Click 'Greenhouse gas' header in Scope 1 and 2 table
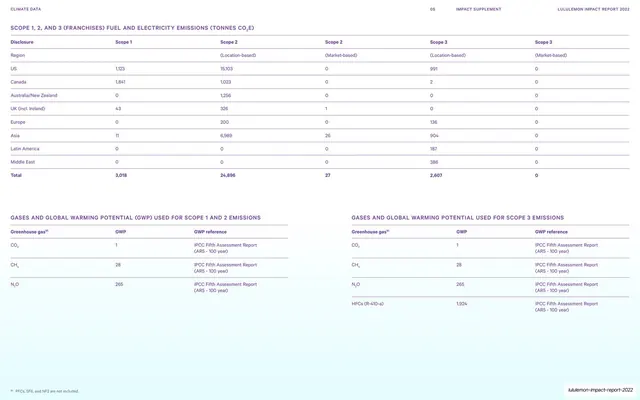Image resolution: width=640 pixels, height=400 pixels. point(29,232)
